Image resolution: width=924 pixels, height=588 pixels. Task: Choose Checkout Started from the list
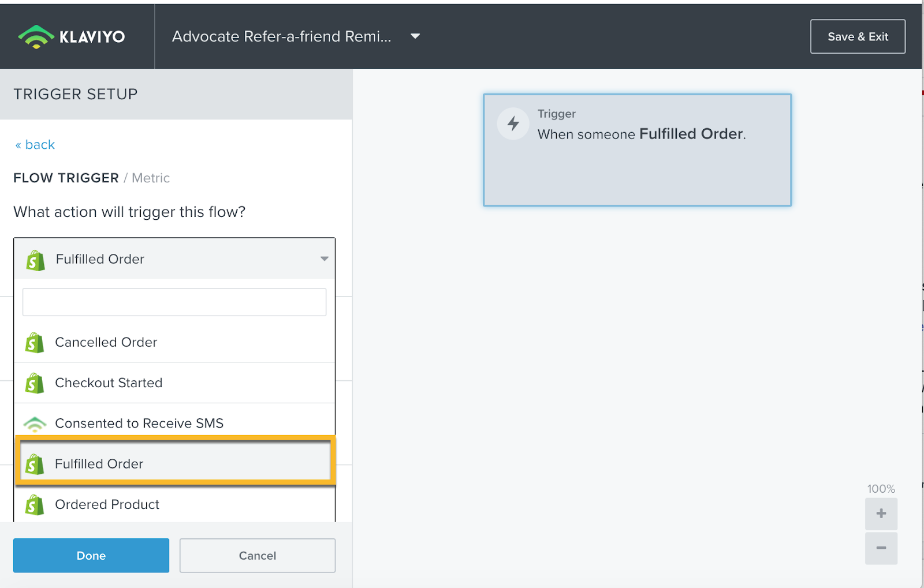(x=174, y=383)
